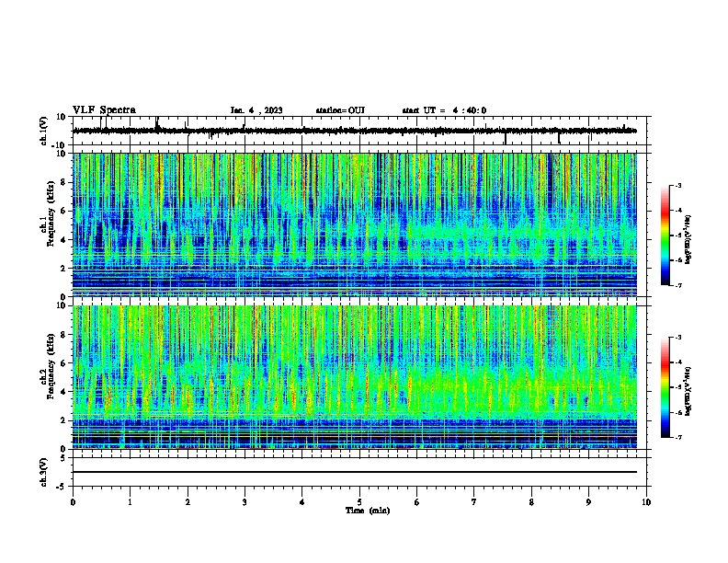This screenshot has width=728, height=563.
Task: Click the "-7" label on ch.2 colorbar
Action: point(677,437)
